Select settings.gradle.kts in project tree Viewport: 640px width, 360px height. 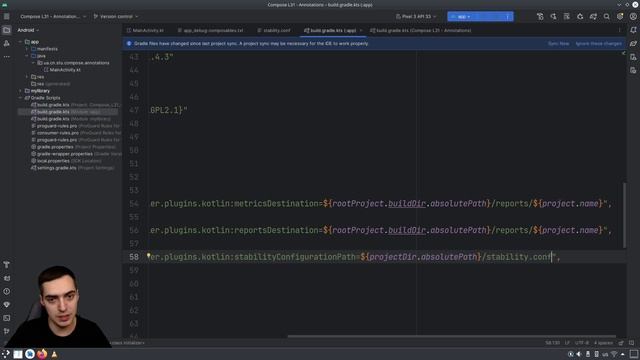coord(56,168)
